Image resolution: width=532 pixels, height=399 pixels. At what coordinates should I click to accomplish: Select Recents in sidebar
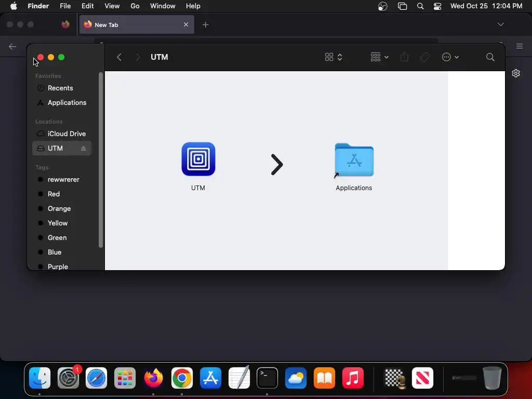[62, 88]
